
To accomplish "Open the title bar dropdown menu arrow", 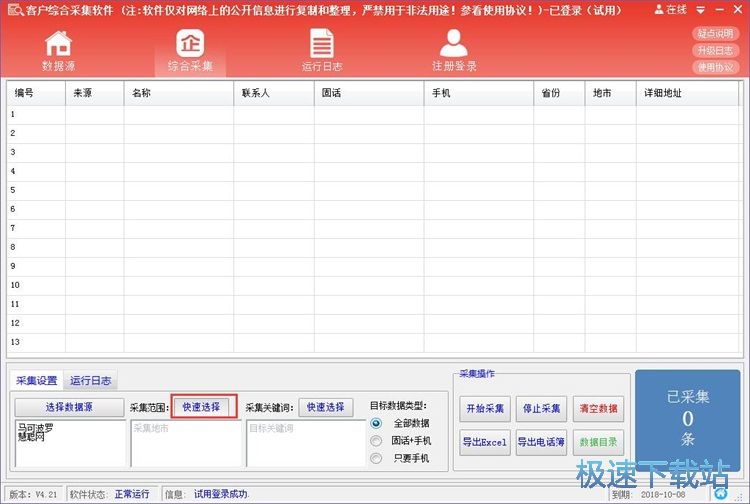I will click(x=700, y=9).
